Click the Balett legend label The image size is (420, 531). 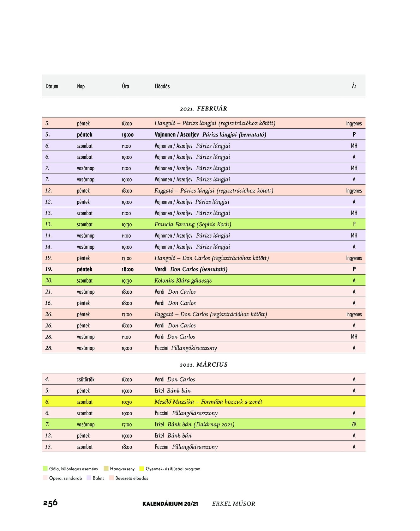(x=98, y=478)
